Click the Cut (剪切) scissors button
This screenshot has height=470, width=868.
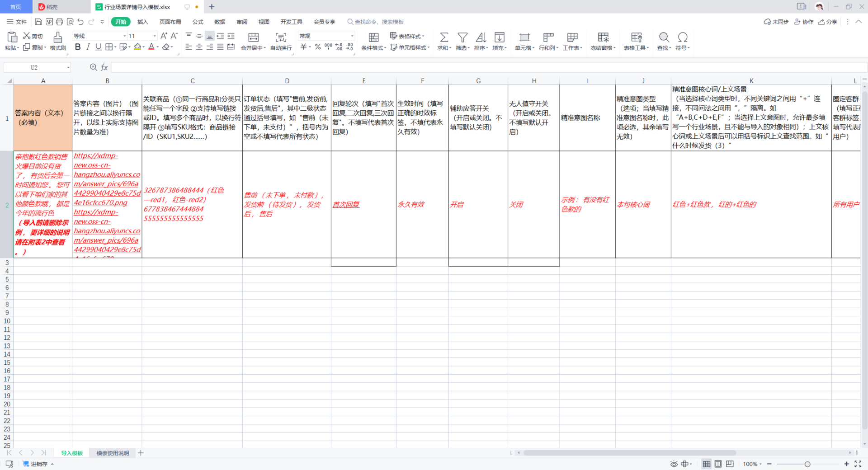coord(33,36)
